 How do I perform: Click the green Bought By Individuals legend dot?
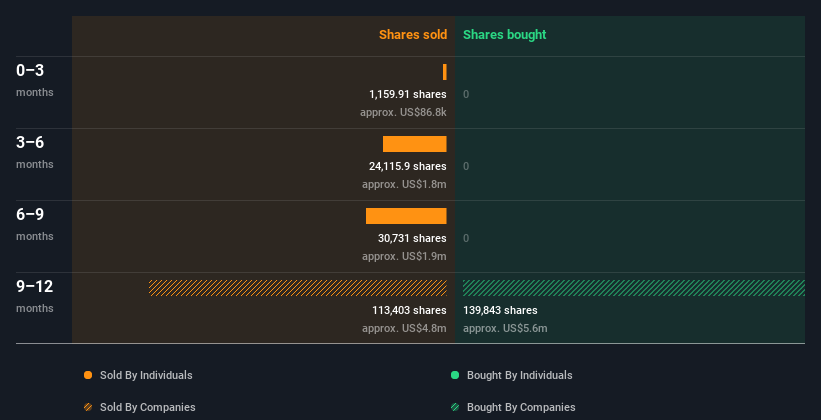(x=455, y=375)
